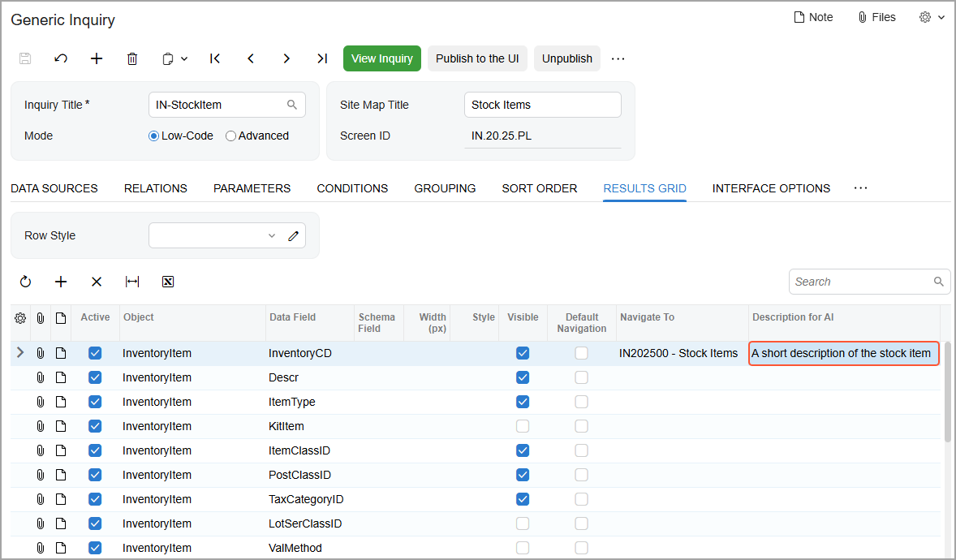The height and width of the screenshot is (560, 956).
Task: Open the attachment icon for the Descr row
Action: [41, 377]
